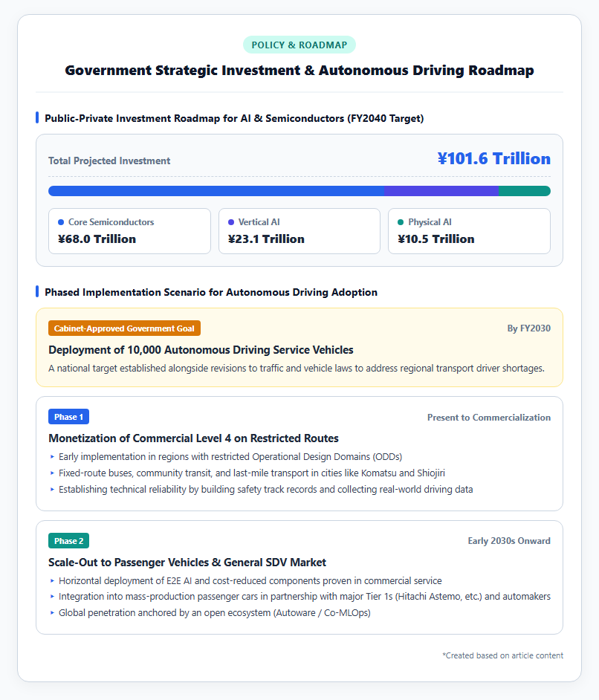Click the "¥101.6 Trillion" total value

494,158
